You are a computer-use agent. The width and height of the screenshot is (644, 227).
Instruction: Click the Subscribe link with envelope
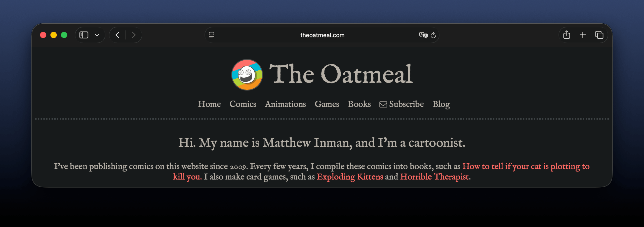click(x=401, y=104)
